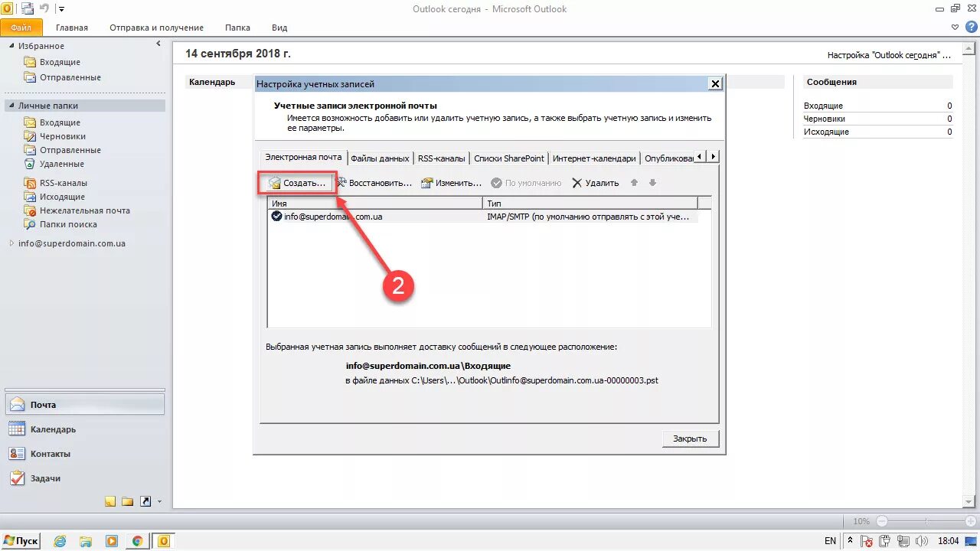Click the Имя column header

pyautogui.click(x=375, y=203)
